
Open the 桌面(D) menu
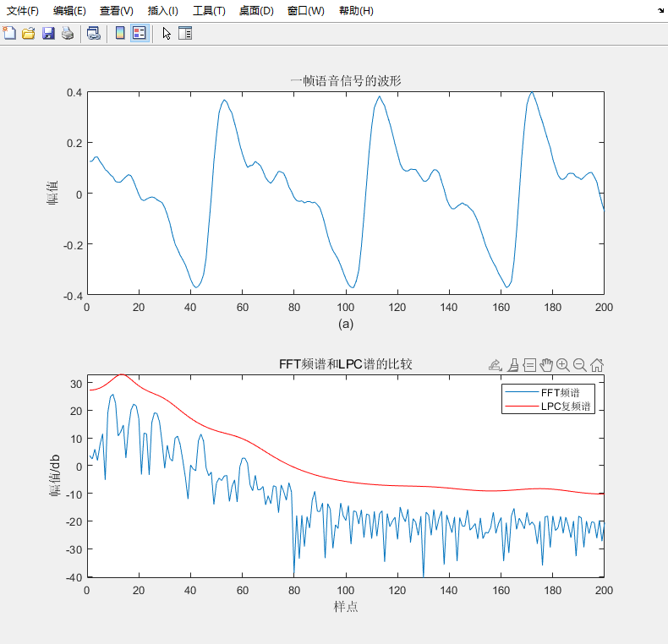(x=256, y=11)
